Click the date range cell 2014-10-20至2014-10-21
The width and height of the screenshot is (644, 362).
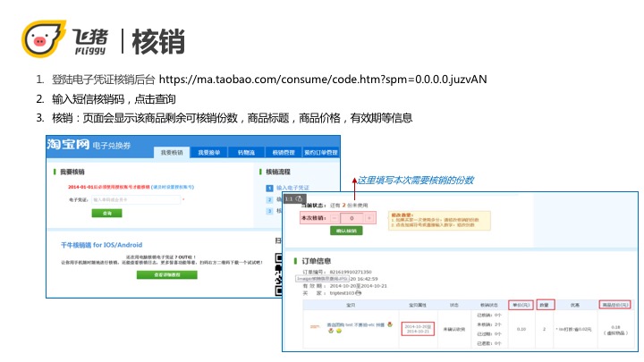[418, 329]
